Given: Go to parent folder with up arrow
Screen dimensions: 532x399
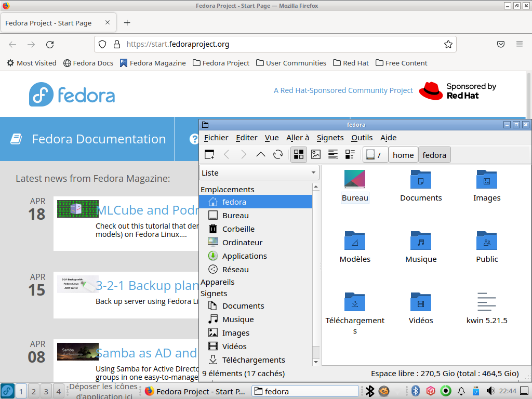Looking at the screenshot, I should click(x=261, y=155).
